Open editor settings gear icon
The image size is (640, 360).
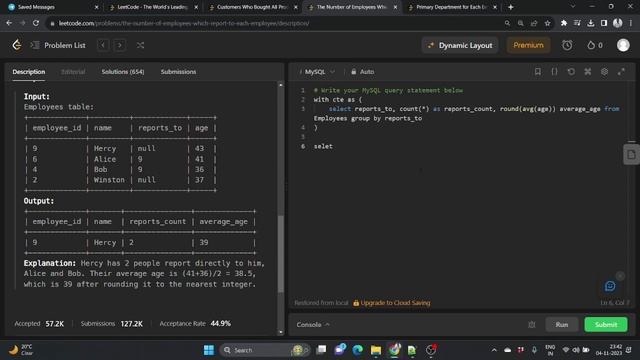coord(604,72)
